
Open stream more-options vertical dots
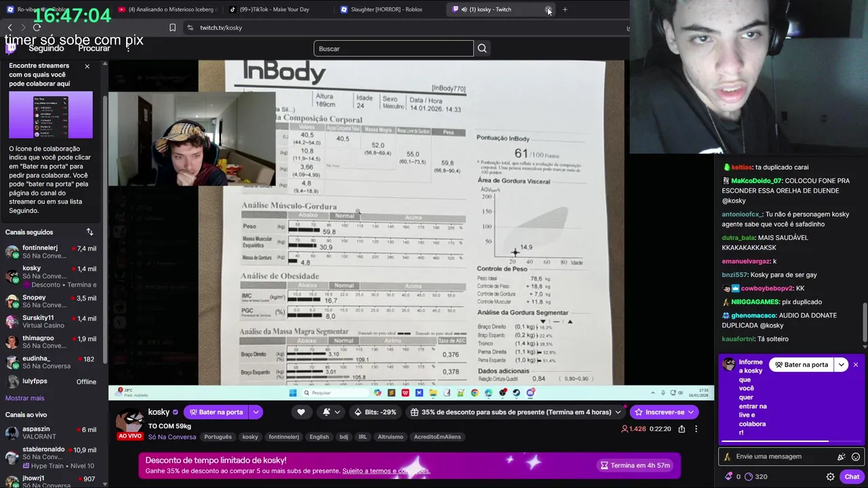696,429
